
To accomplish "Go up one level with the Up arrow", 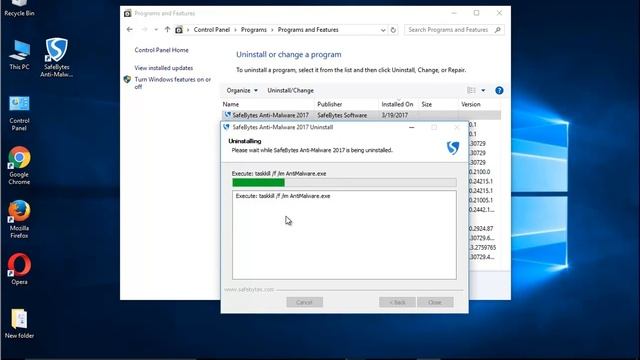I will 167,29.
